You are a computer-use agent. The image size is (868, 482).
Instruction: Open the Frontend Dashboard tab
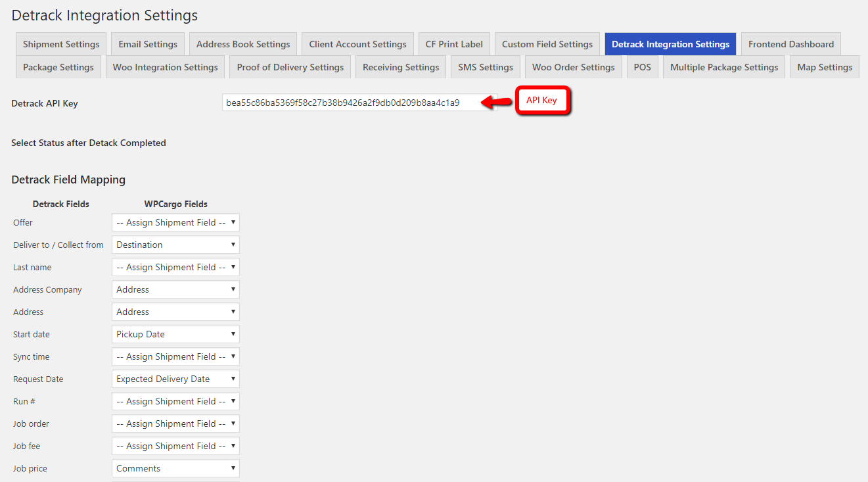(x=791, y=44)
